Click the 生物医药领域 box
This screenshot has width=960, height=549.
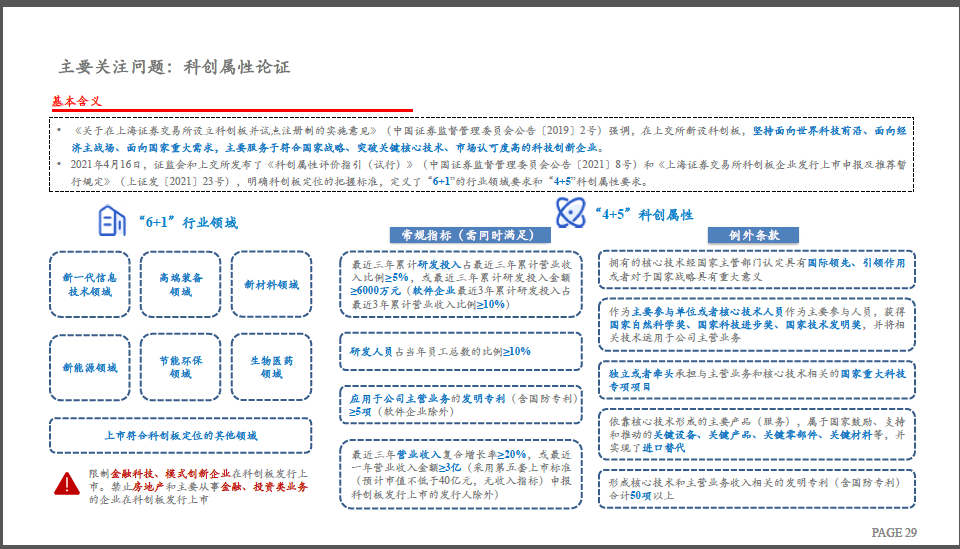point(271,367)
